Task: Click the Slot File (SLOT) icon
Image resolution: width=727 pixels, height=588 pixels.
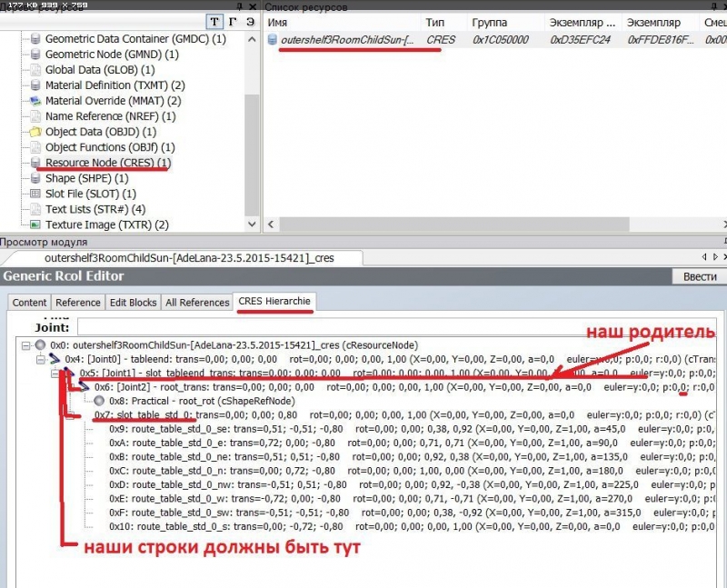Action: [35, 194]
